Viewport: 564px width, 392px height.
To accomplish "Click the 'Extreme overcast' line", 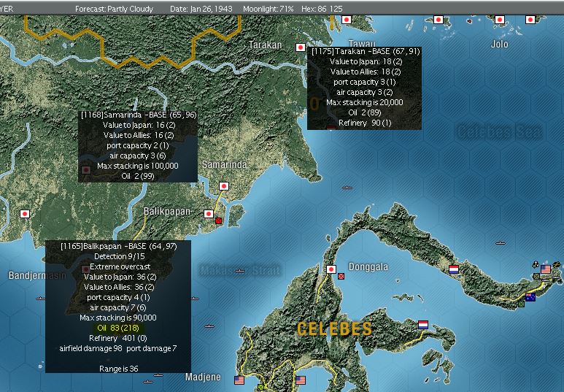I will coord(120,266).
